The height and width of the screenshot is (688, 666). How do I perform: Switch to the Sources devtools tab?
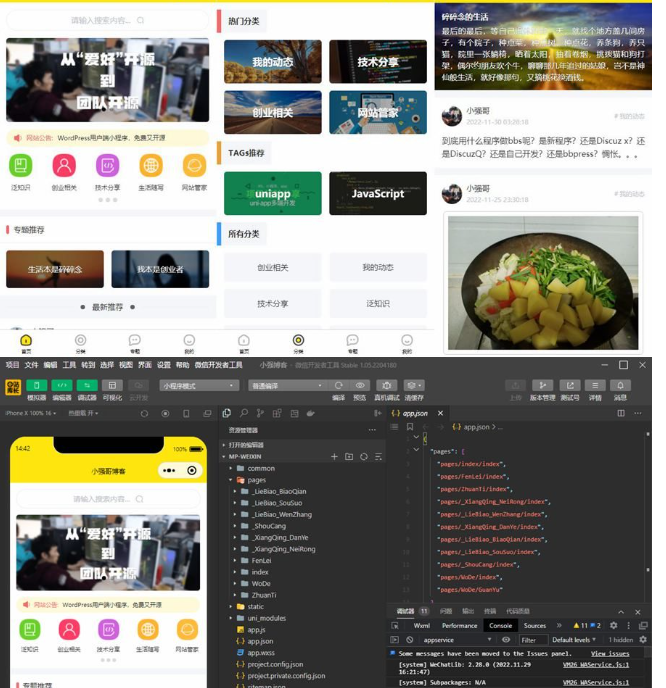[x=535, y=626]
